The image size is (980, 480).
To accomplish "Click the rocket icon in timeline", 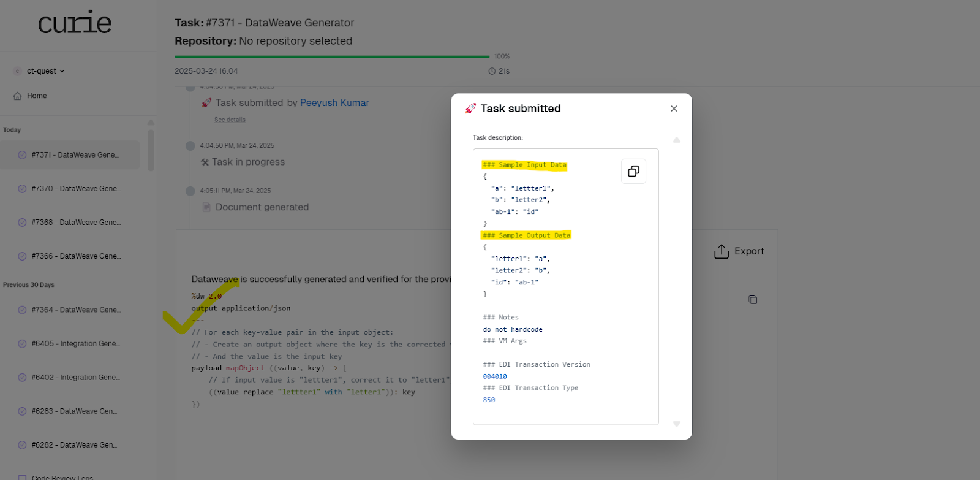I will tap(206, 103).
